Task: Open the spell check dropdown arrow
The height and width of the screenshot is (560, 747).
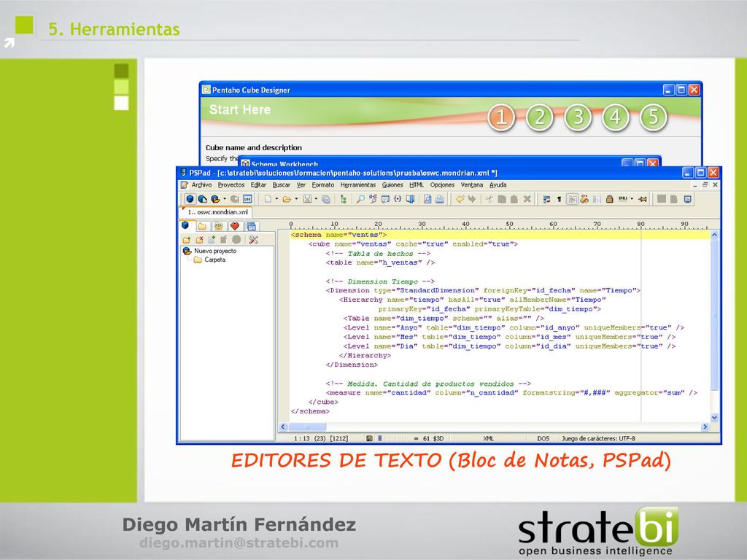Action: click(632, 198)
